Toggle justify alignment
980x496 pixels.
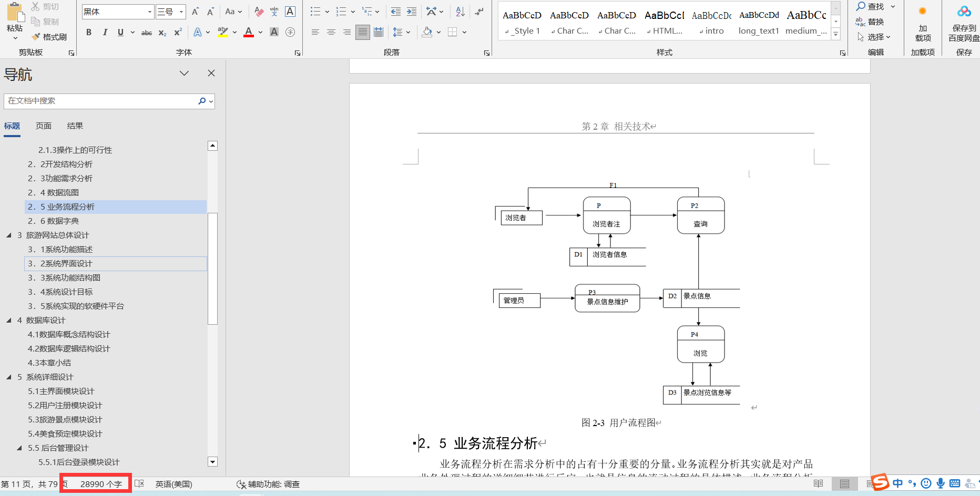[362, 32]
